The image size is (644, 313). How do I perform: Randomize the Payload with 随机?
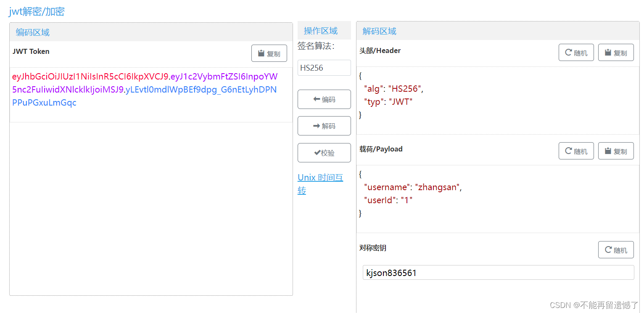pyautogui.click(x=576, y=151)
